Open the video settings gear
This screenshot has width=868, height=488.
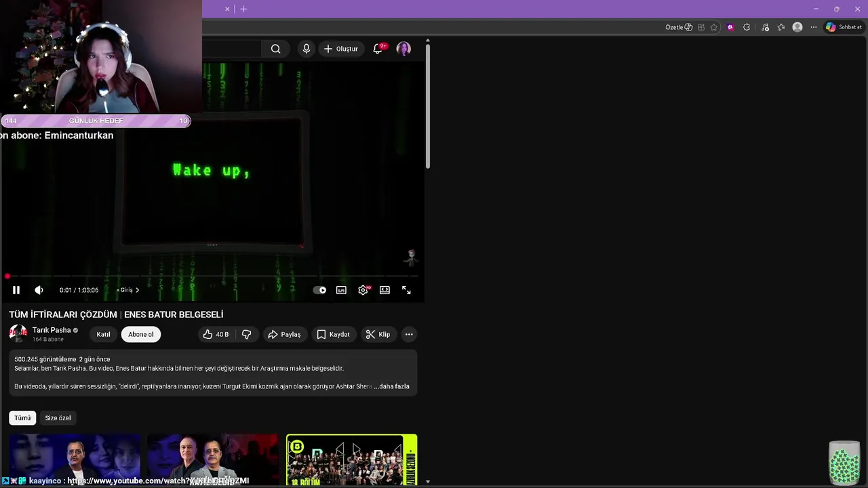(363, 290)
